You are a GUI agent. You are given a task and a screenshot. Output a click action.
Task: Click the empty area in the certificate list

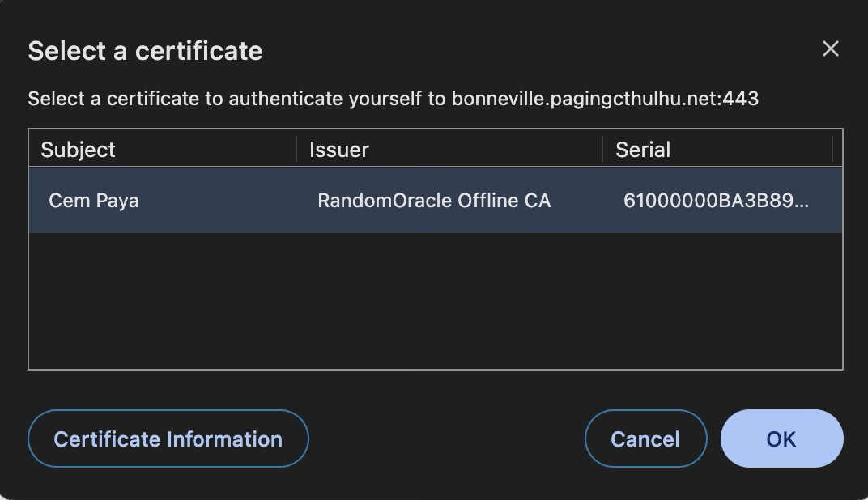(435, 301)
